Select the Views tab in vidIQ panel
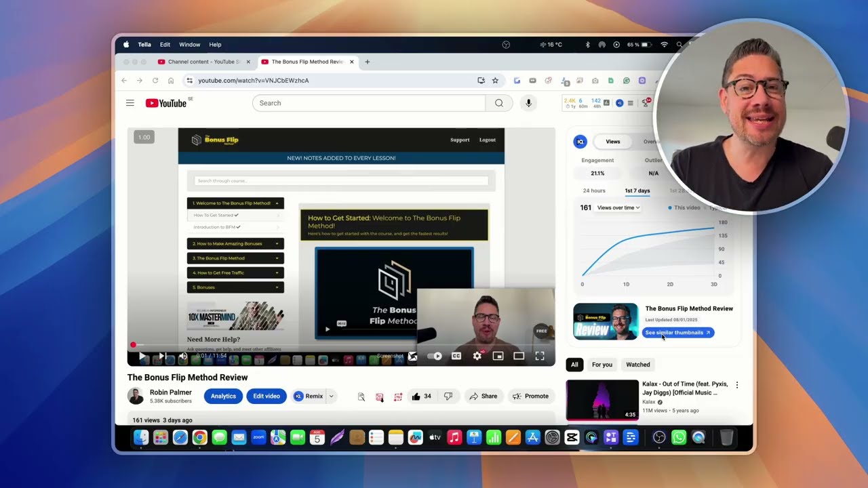This screenshot has height=488, width=868. 613,142
